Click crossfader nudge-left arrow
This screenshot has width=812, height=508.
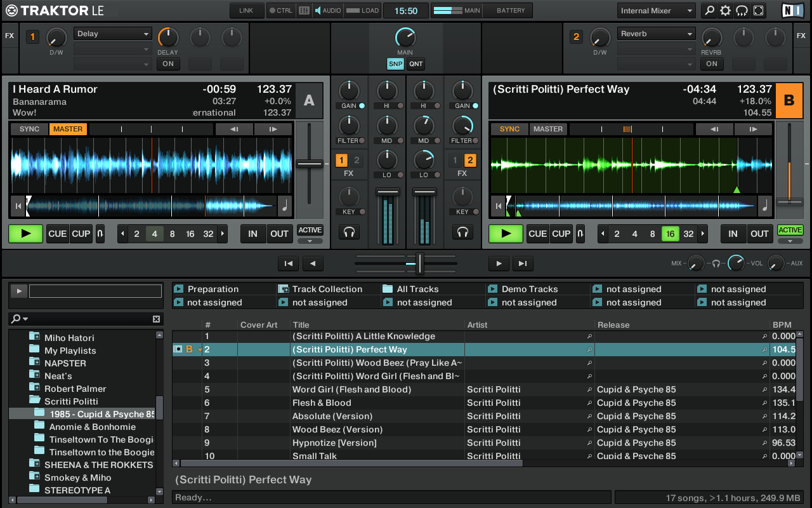[x=313, y=264]
